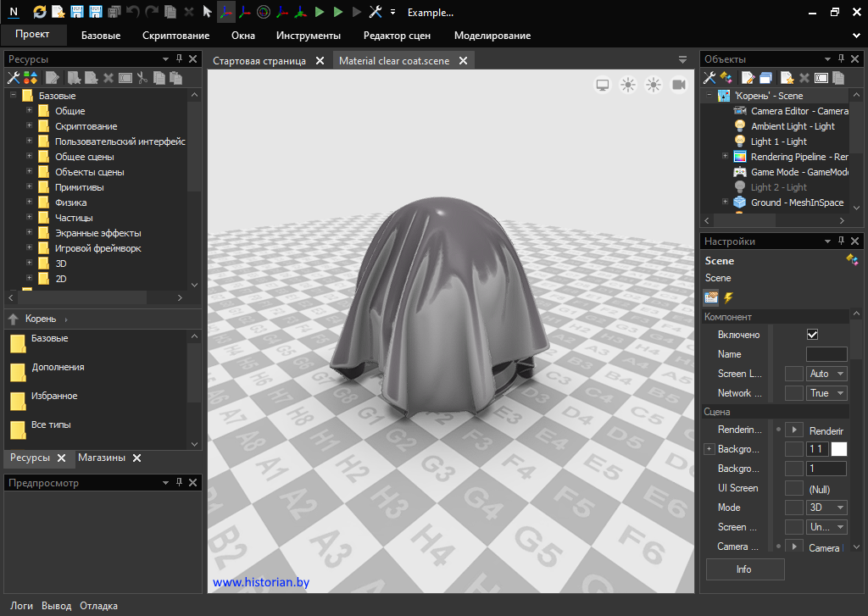The height and width of the screenshot is (616, 868).
Task: Expand the Rendering Pipeline tree node
Action: [x=725, y=157]
